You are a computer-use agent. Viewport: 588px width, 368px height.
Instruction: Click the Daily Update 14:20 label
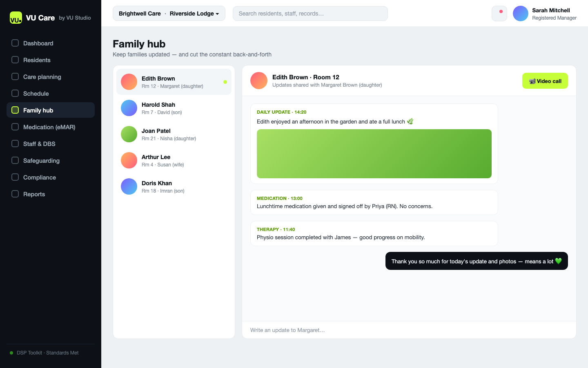(x=281, y=112)
